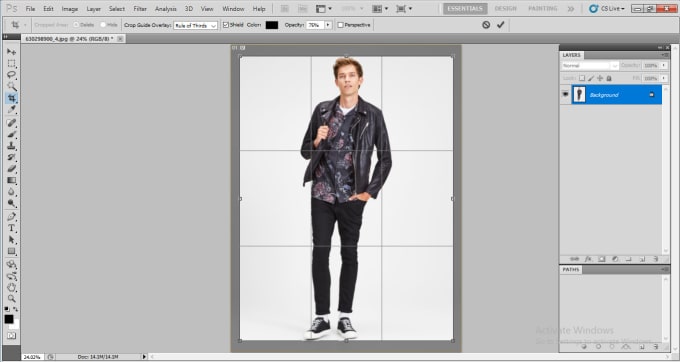
Task: Choose the Delete cropped area radio button
Action: pyautogui.click(x=76, y=25)
